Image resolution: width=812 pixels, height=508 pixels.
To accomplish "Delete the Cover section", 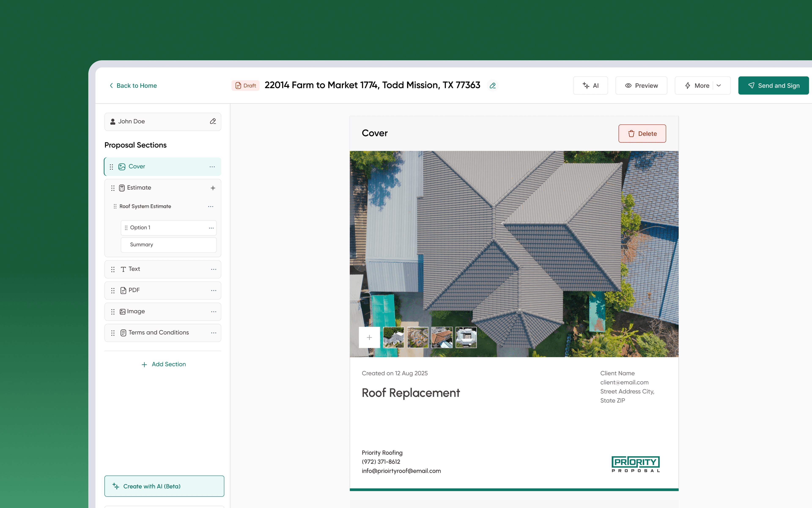I will pos(642,133).
